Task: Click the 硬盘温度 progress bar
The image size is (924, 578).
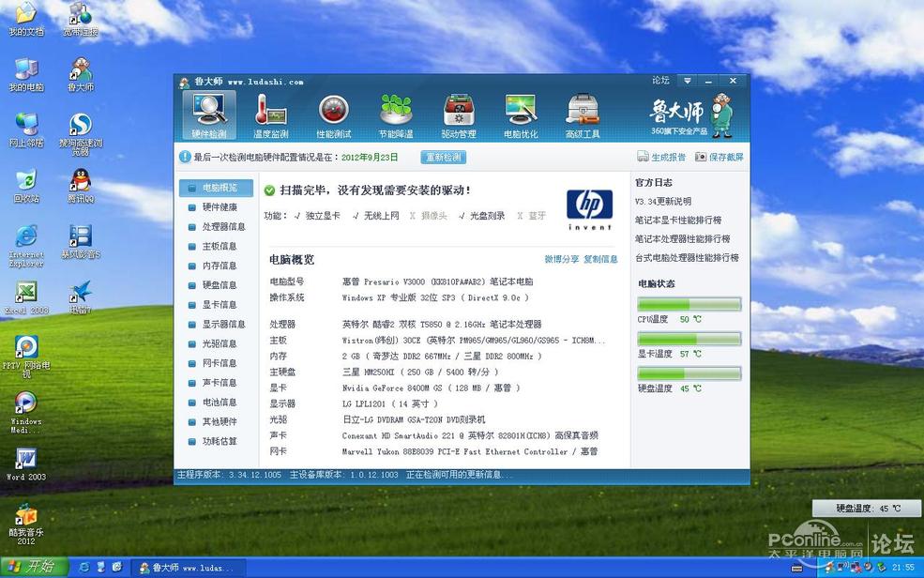Action: point(689,373)
